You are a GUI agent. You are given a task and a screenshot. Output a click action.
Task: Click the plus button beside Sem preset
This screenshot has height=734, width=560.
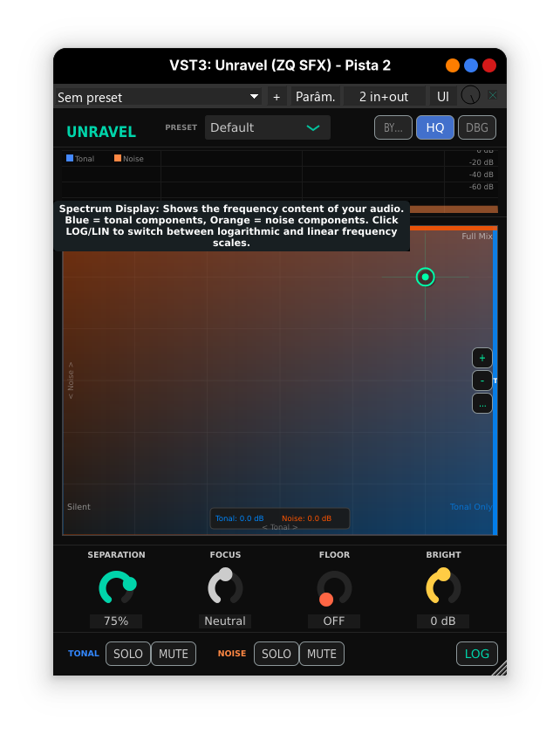[277, 97]
